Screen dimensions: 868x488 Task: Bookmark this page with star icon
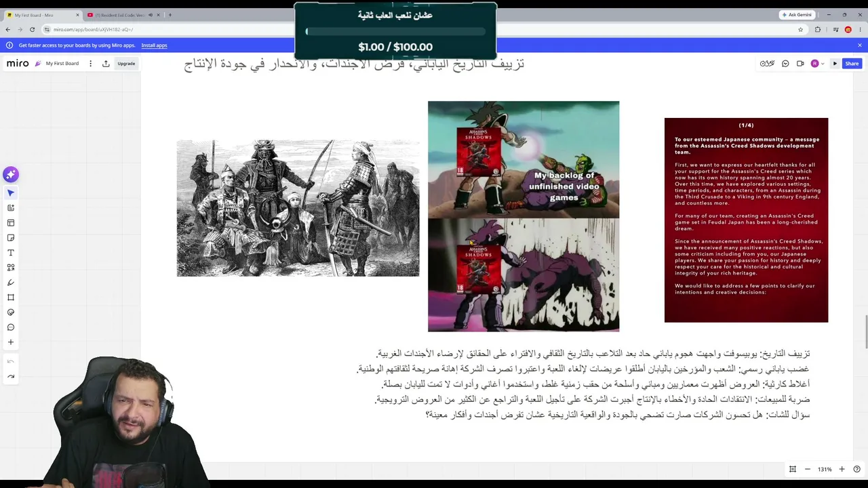click(x=801, y=29)
